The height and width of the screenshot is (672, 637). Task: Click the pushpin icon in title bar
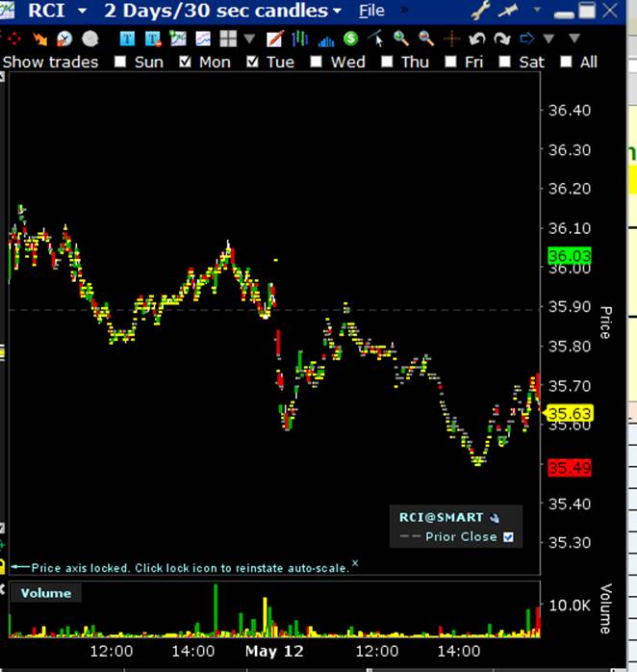508,11
